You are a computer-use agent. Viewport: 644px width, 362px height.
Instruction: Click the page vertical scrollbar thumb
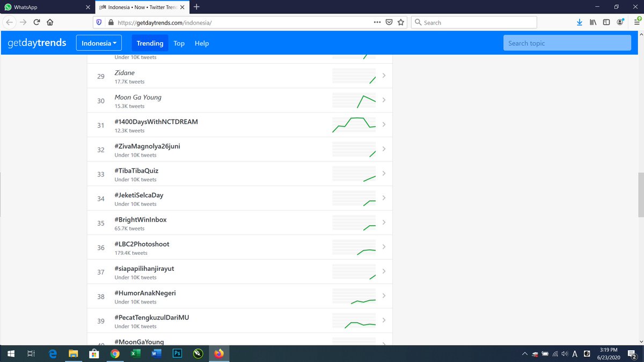[x=640, y=195]
